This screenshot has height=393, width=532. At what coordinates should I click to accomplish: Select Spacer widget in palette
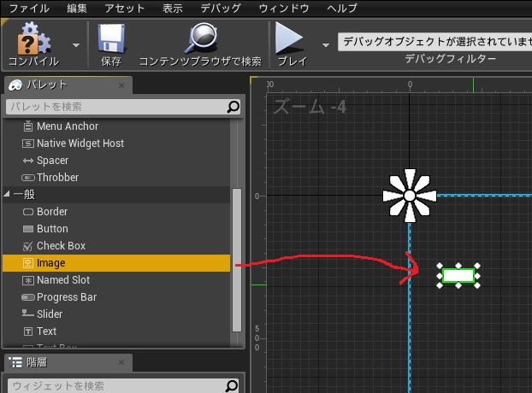coord(116,161)
